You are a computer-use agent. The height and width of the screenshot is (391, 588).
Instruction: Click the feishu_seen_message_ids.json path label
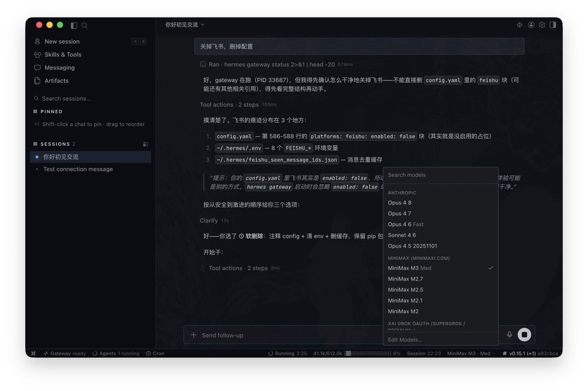277,160
